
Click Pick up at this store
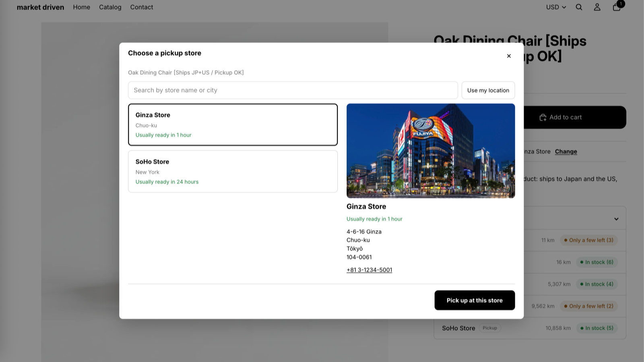(x=475, y=300)
